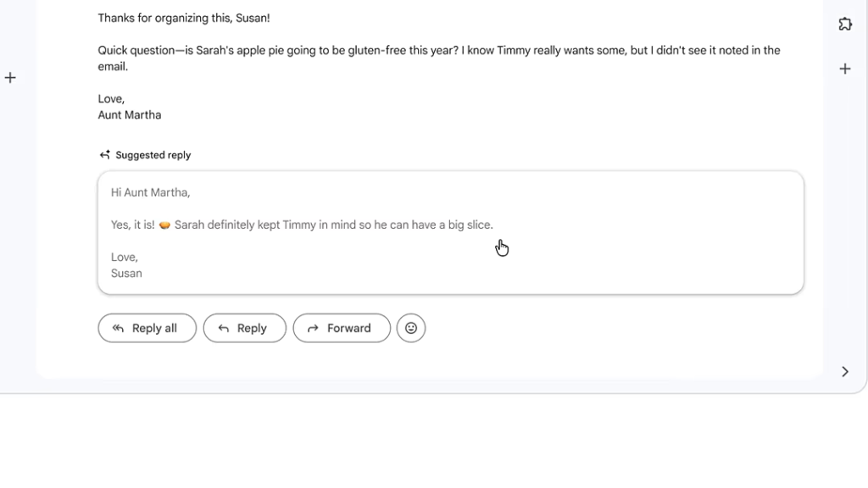
Task: Select the suggested reply card
Action: click(450, 233)
